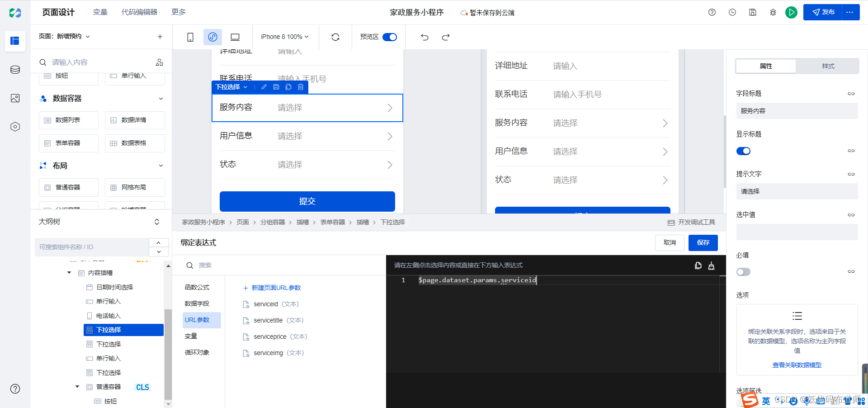The image size is (868, 408).
Task: Add a new page with plus icon
Action: click(160, 37)
